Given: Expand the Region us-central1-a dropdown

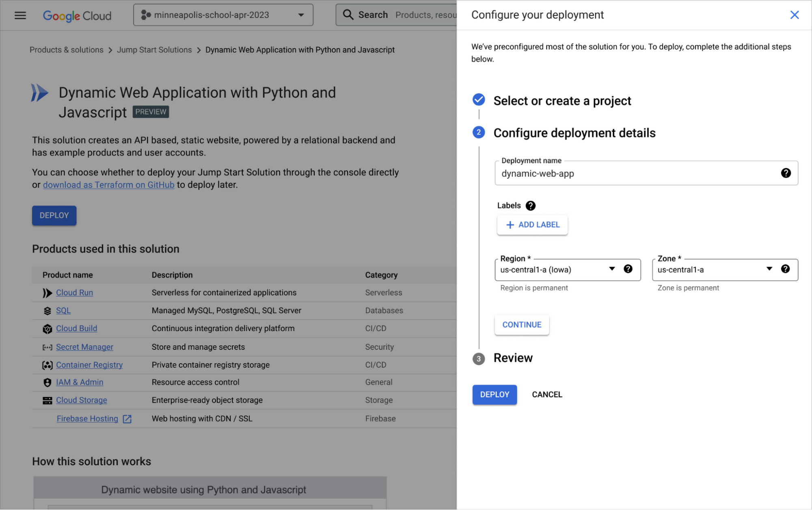Looking at the screenshot, I should tap(611, 269).
